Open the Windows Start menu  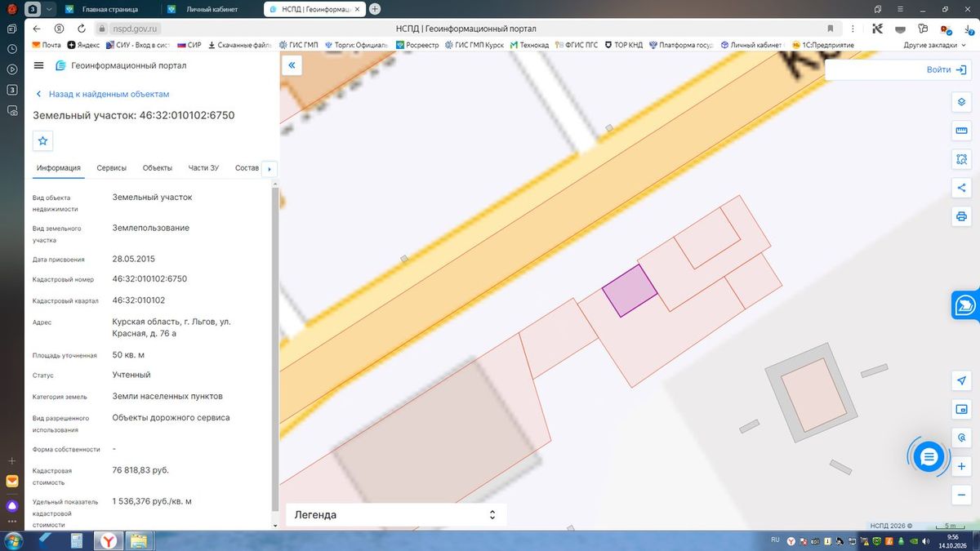pos(12,540)
